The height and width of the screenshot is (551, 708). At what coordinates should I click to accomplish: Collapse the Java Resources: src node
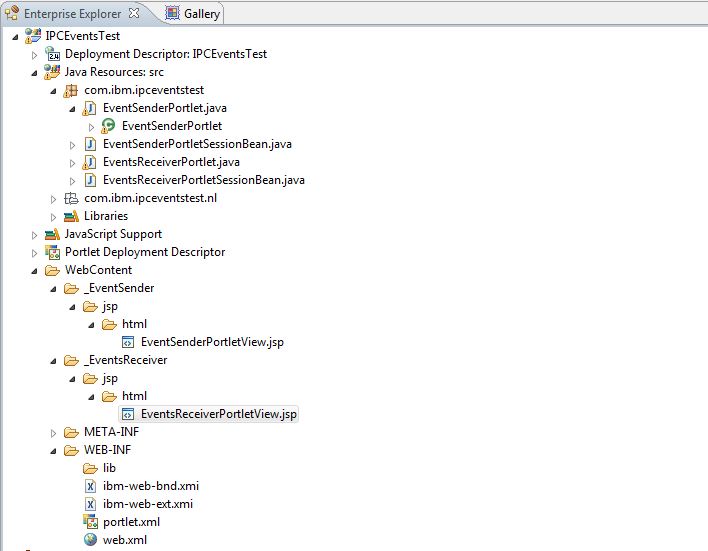pos(35,72)
